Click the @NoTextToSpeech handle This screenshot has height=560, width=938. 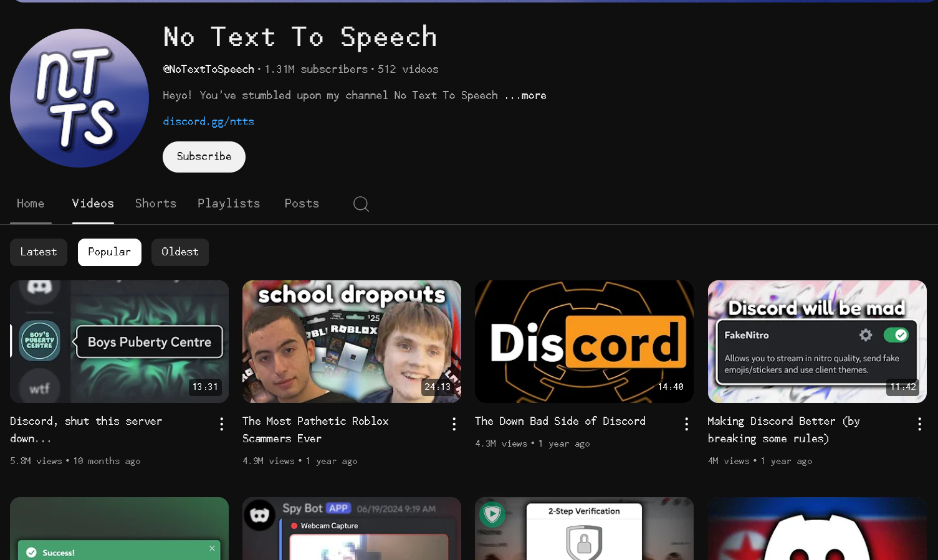tap(209, 69)
